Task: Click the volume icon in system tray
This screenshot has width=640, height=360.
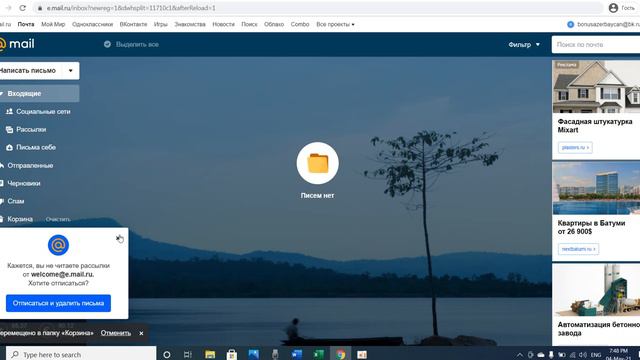Action: coord(582,355)
